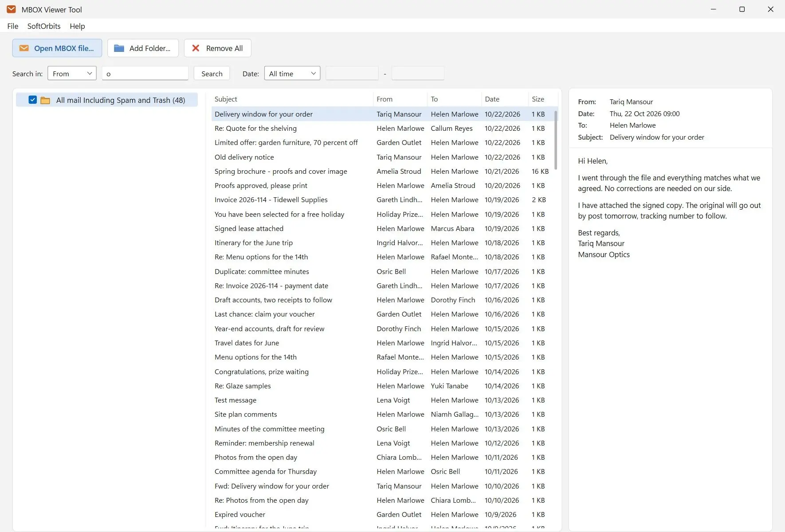Click 'Mansour Optics' signature in preview
This screenshot has height=532, width=785.
604,254
